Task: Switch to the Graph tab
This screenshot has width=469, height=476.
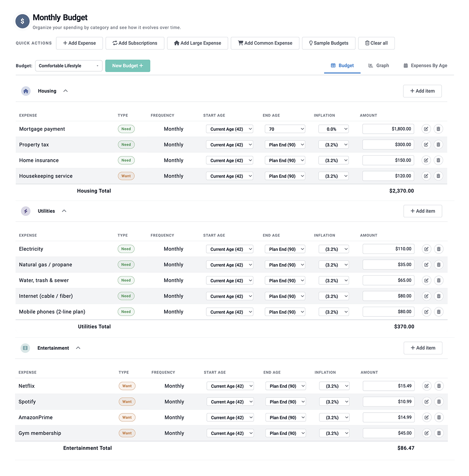Action: 378,65
